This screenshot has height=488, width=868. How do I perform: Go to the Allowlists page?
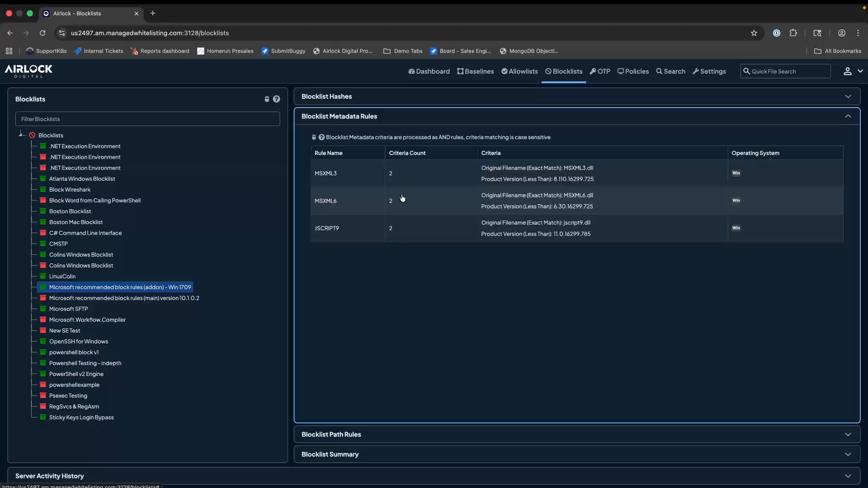[x=519, y=71]
